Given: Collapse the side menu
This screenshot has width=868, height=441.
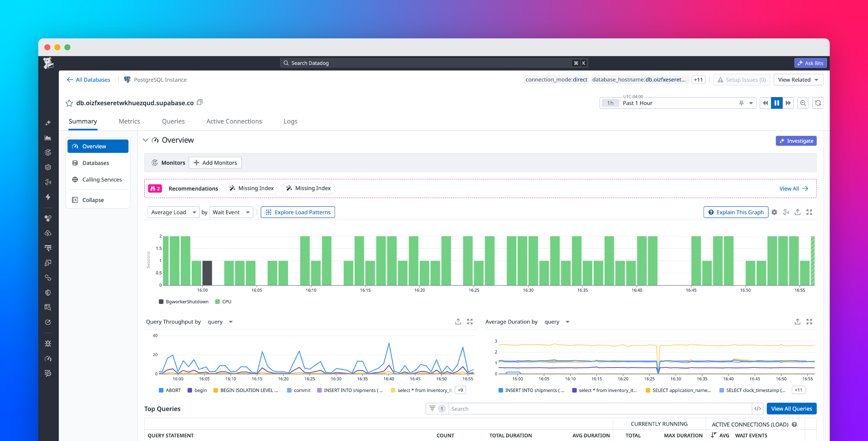Looking at the screenshot, I should point(98,200).
